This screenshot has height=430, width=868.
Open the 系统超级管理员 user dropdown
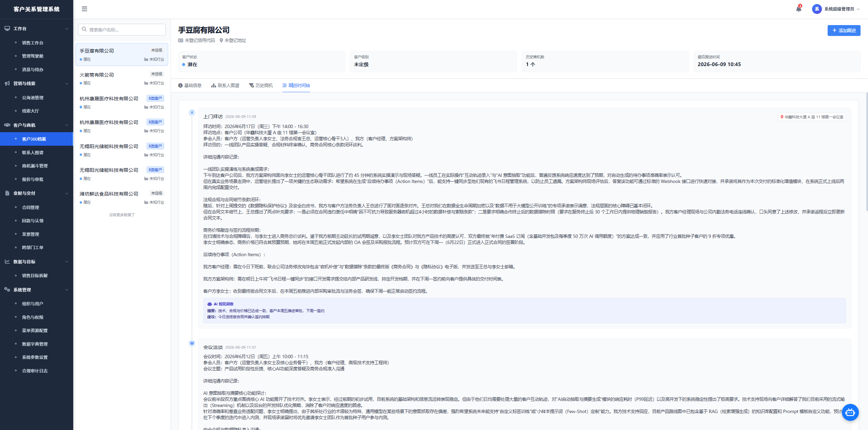[836, 9]
